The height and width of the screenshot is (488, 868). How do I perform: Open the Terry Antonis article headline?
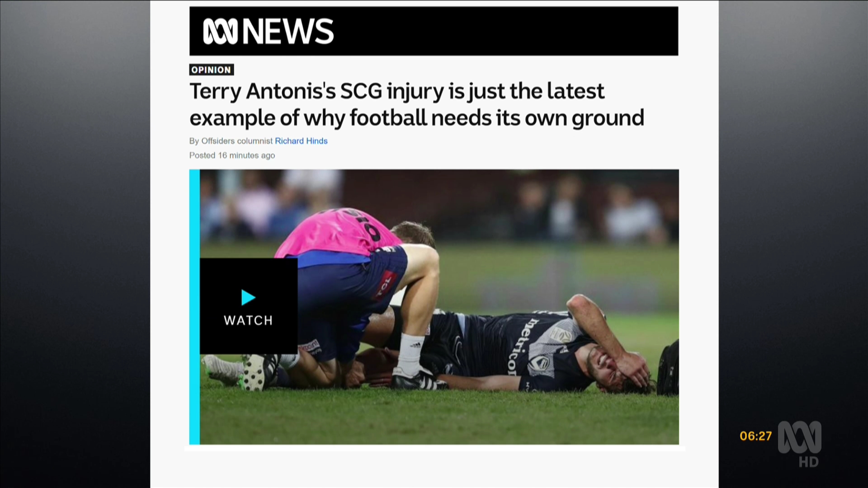click(x=416, y=104)
